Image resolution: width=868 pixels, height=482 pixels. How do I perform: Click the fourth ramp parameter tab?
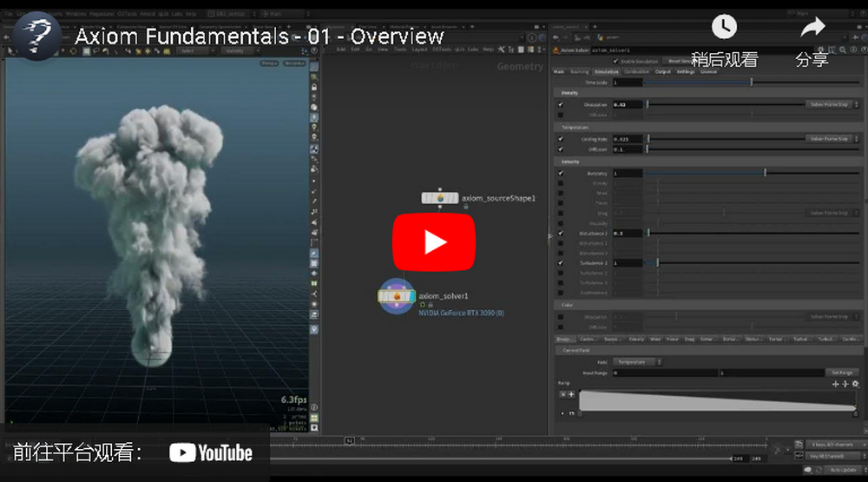point(636,339)
